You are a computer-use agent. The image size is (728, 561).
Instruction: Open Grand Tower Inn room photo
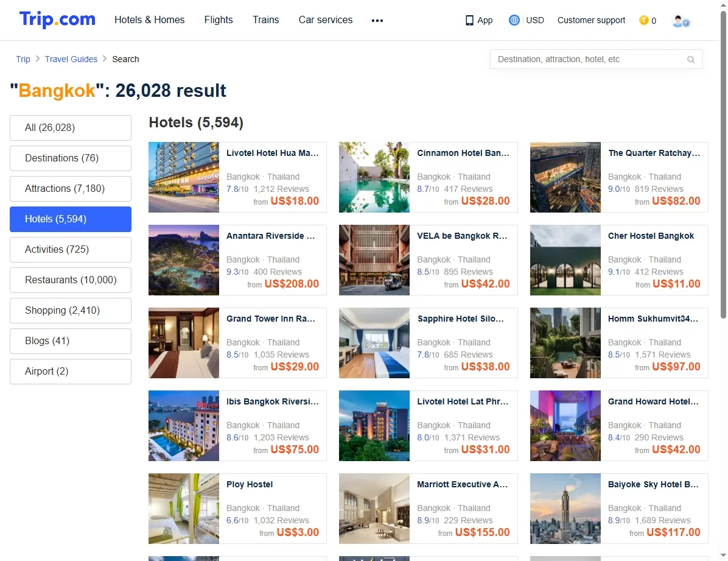pos(184,342)
